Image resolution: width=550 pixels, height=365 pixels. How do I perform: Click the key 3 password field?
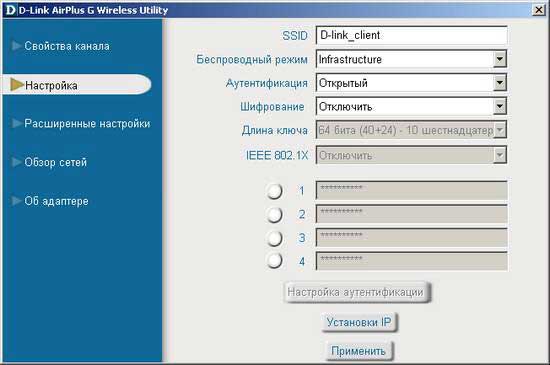point(411,237)
